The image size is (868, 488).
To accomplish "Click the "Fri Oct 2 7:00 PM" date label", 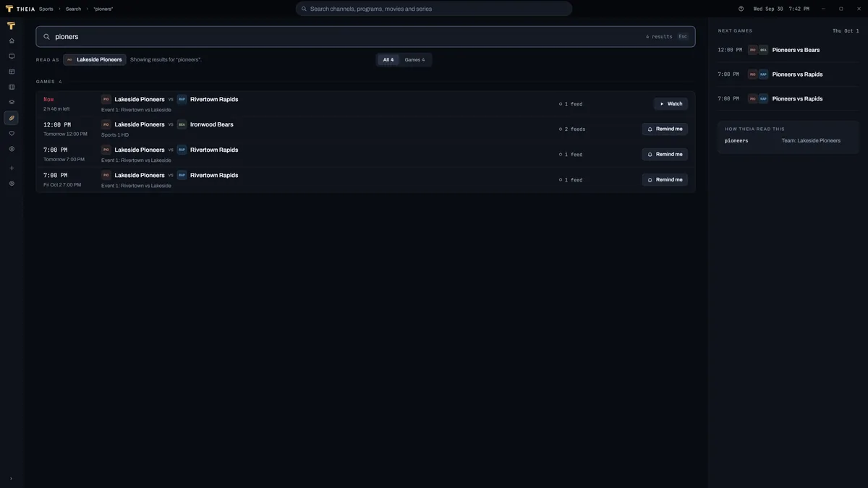I will pyautogui.click(x=62, y=185).
